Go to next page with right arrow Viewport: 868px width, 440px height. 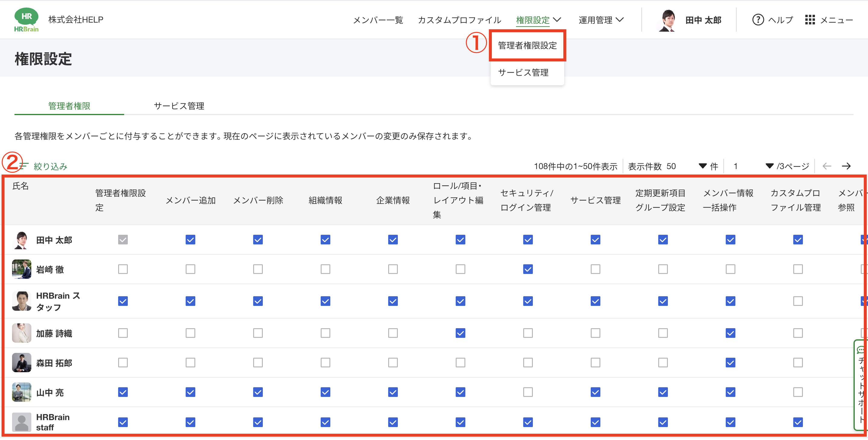click(x=846, y=166)
